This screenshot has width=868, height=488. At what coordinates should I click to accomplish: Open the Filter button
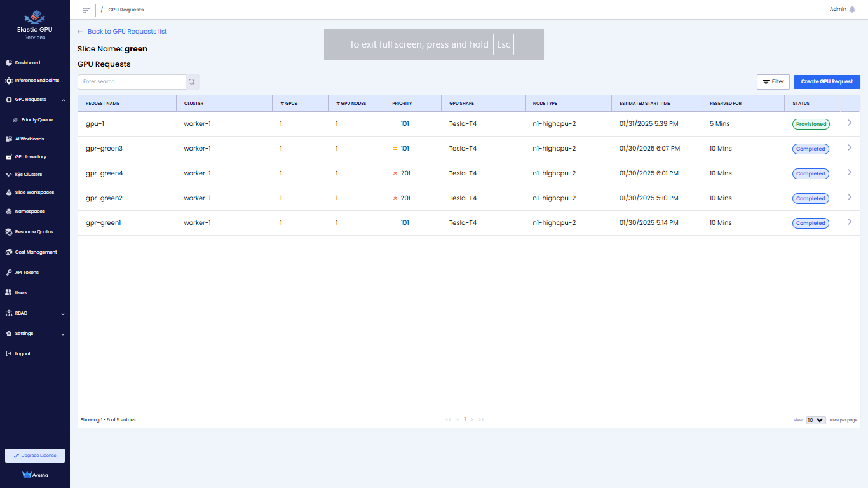click(x=773, y=82)
